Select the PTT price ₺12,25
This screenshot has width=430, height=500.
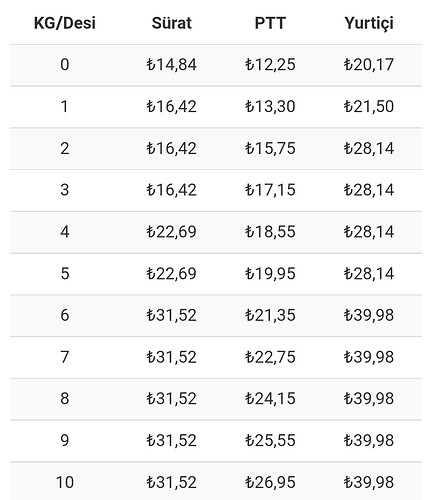[270, 65]
